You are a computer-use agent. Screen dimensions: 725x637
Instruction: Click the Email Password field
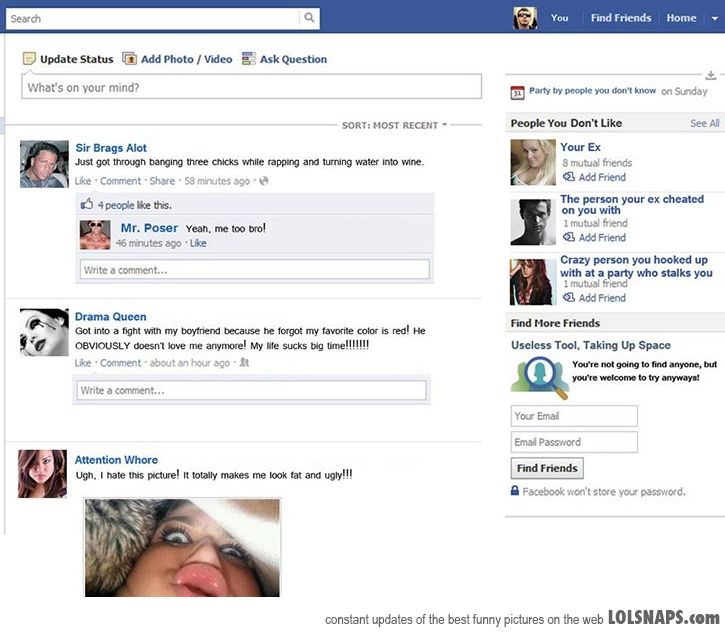574,442
